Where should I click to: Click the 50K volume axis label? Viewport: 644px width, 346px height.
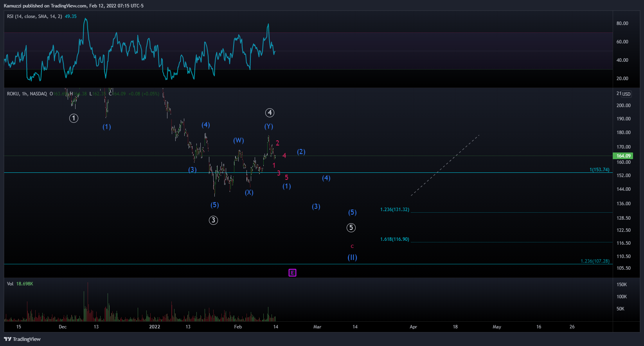(x=620, y=309)
